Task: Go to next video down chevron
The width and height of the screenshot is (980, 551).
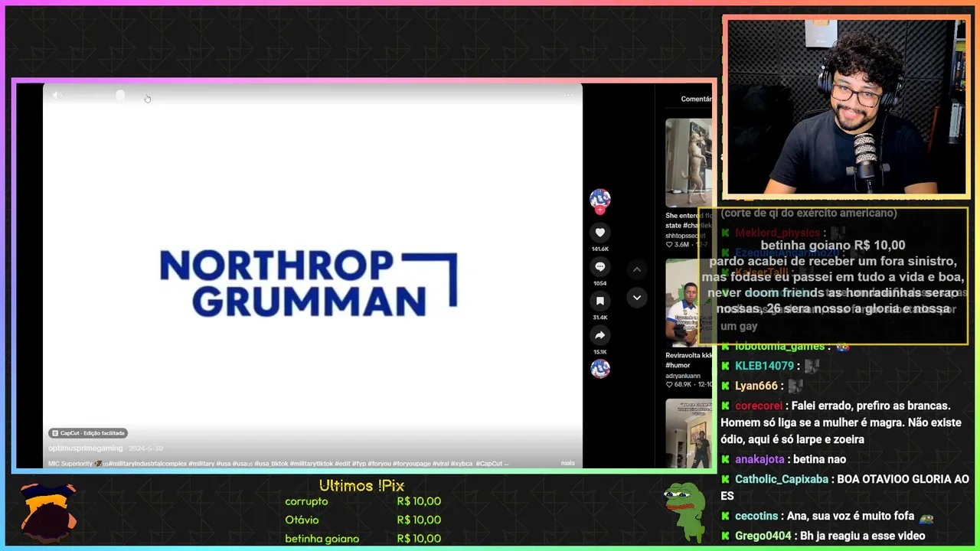Action: click(x=636, y=298)
